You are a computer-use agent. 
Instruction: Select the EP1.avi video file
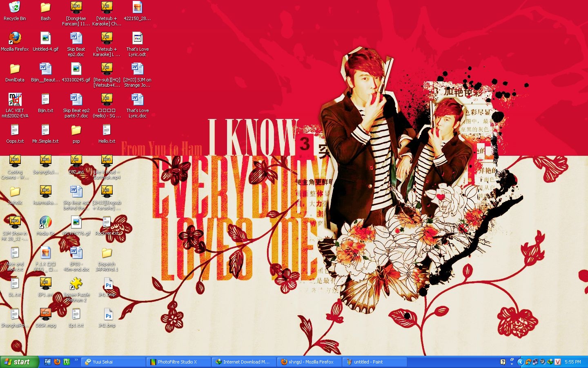pyautogui.click(x=45, y=287)
